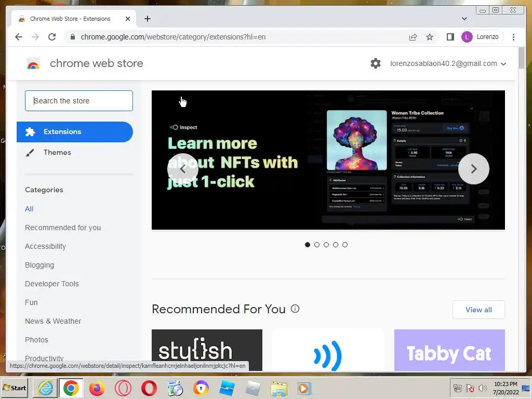Select the Extensions section

click(x=75, y=131)
